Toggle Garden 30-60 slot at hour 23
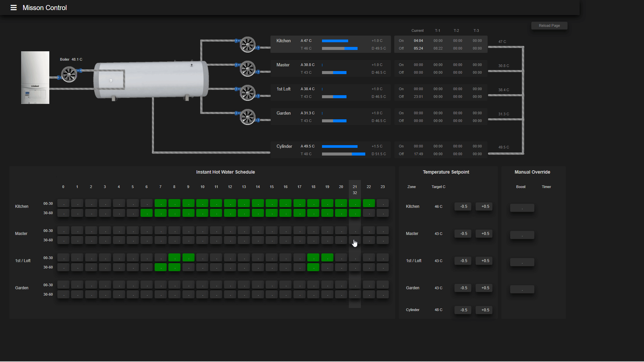 (383, 294)
